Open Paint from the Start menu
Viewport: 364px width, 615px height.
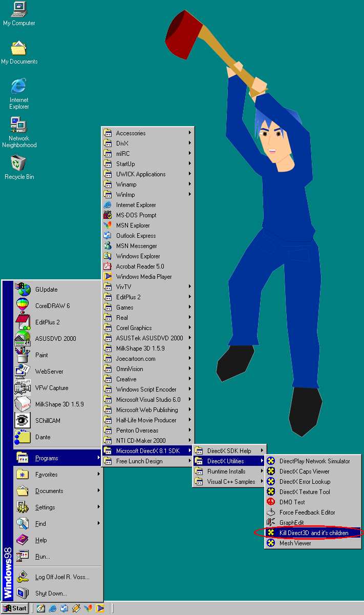pos(58,355)
